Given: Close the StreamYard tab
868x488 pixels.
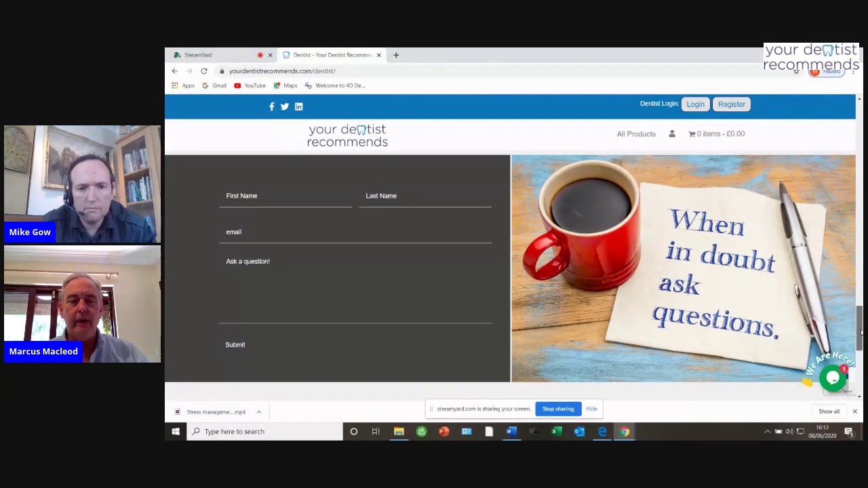Looking at the screenshot, I should 270,55.
